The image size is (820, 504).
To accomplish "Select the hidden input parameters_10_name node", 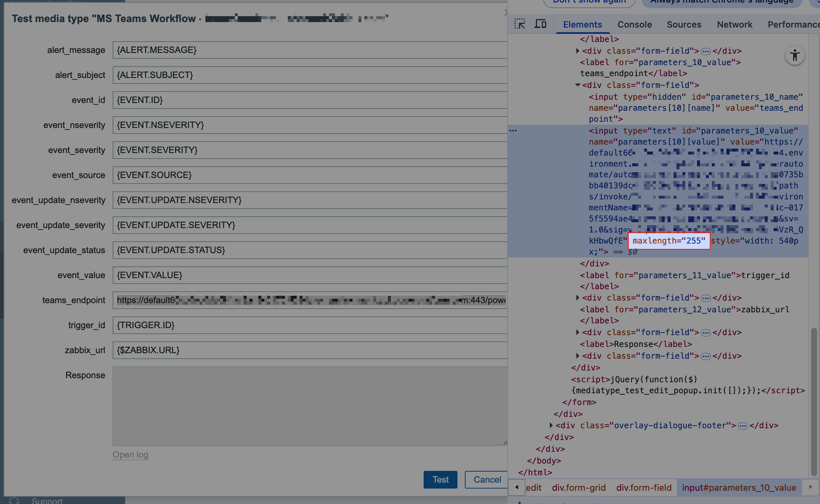I will tap(696, 108).
